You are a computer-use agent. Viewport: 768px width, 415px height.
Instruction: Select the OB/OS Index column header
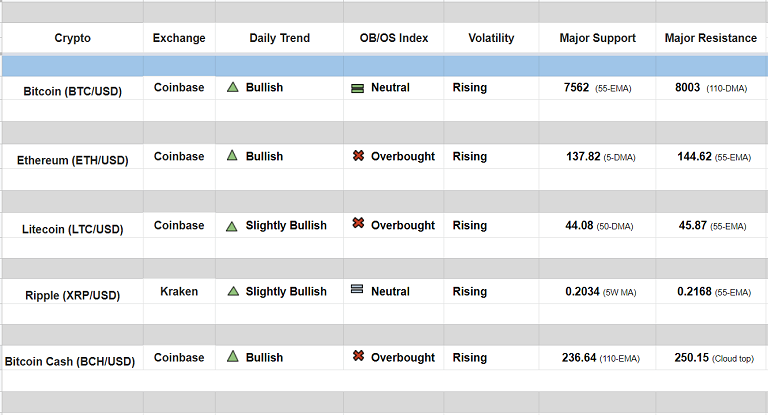click(x=394, y=38)
